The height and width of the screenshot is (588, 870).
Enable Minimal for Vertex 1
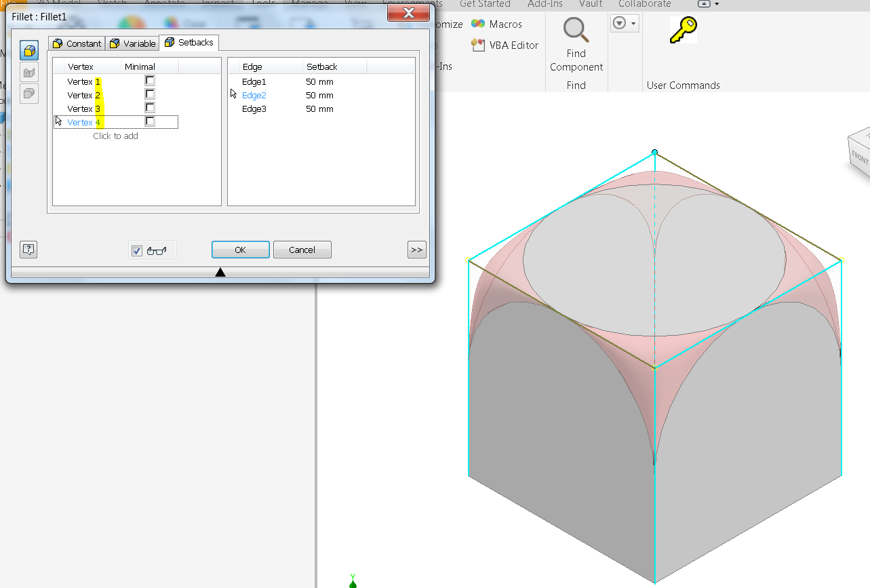click(149, 80)
